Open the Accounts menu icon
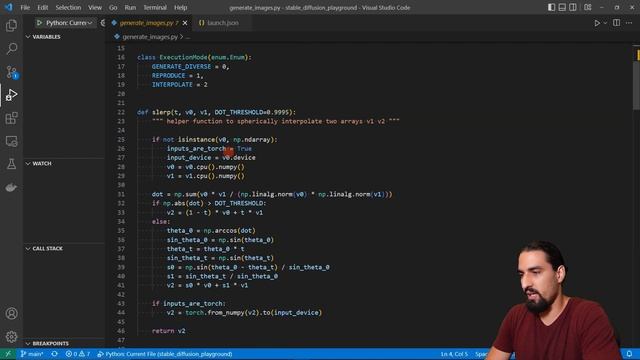The width and height of the screenshot is (640, 360). [11, 313]
